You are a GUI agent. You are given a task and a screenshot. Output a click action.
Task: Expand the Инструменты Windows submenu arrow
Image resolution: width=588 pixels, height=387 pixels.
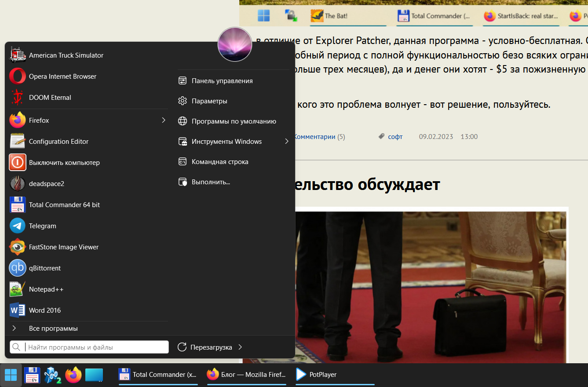(x=286, y=141)
